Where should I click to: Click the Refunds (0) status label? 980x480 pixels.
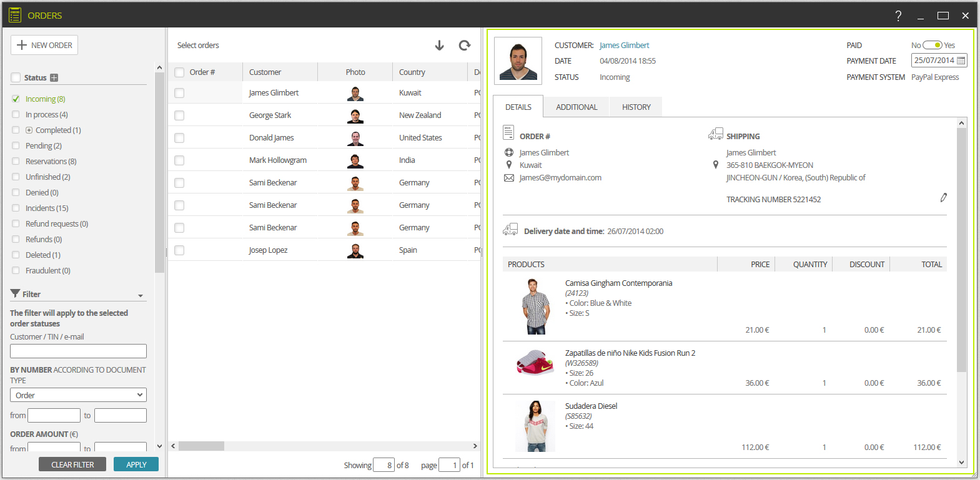(44, 239)
